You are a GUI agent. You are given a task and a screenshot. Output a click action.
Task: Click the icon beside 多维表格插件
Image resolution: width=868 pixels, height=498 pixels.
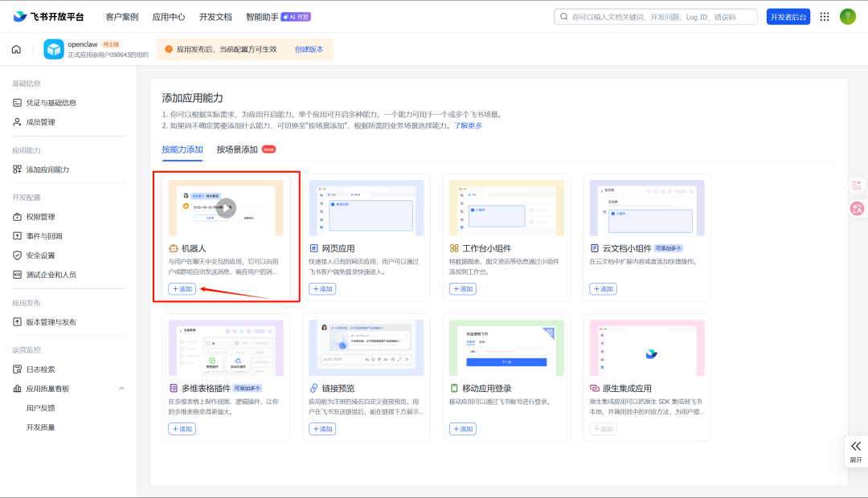(x=174, y=389)
